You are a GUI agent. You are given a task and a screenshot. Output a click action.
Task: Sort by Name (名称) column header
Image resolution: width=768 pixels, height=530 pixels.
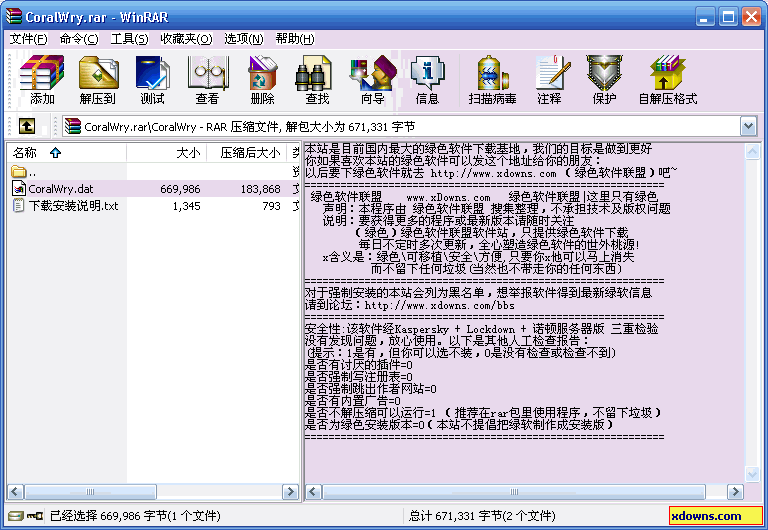point(67,153)
